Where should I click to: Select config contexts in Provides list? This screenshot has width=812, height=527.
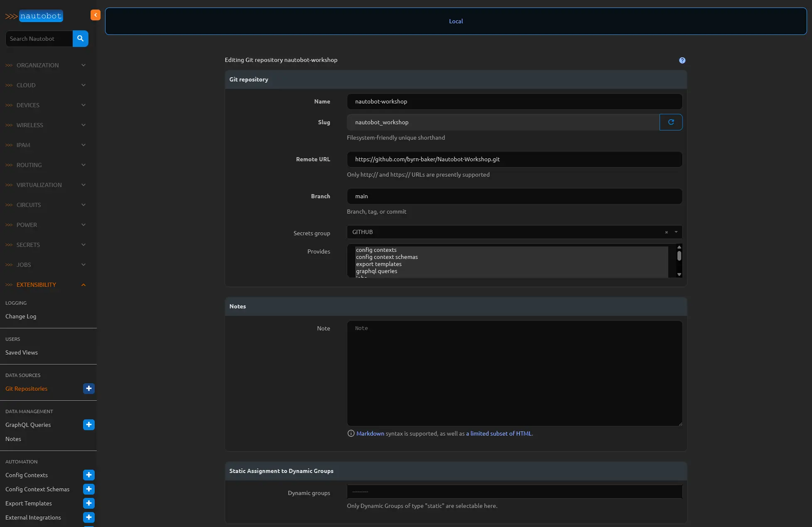(x=511, y=250)
